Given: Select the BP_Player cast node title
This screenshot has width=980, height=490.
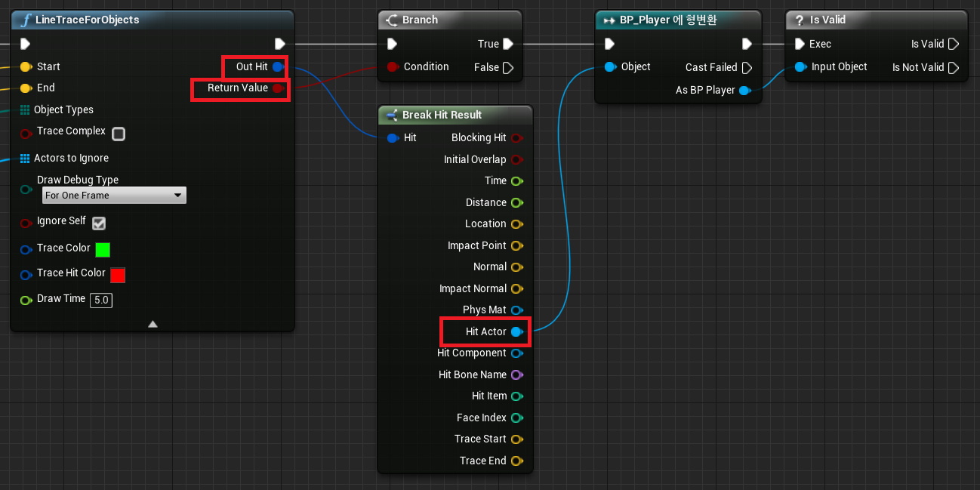Looking at the screenshot, I should (x=667, y=20).
